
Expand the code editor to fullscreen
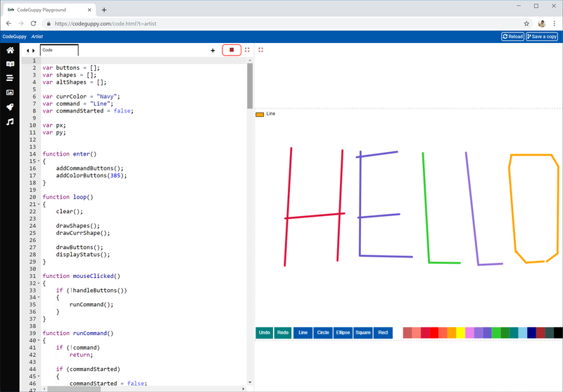click(x=247, y=50)
